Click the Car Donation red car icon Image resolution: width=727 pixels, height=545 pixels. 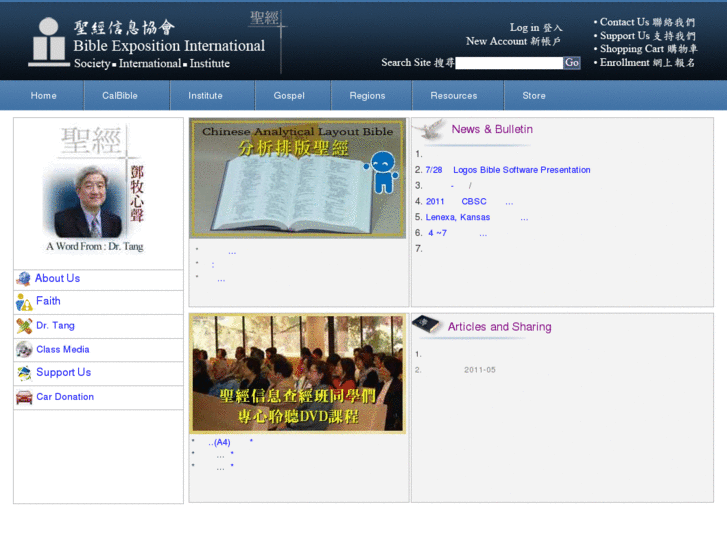click(x=24, y=397)
